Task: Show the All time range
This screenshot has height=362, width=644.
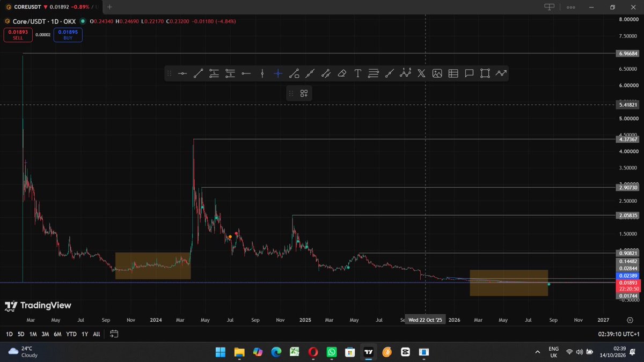Action: tap(97, 334)
